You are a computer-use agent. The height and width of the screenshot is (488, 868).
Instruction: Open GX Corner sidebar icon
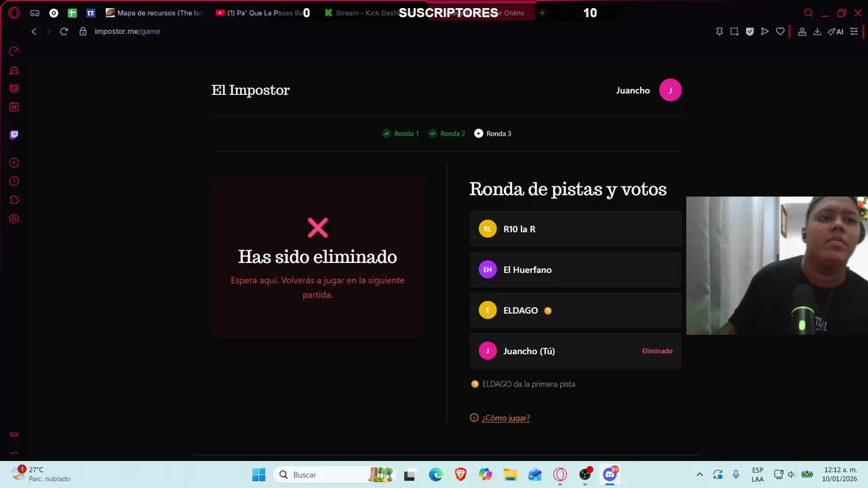14,88
